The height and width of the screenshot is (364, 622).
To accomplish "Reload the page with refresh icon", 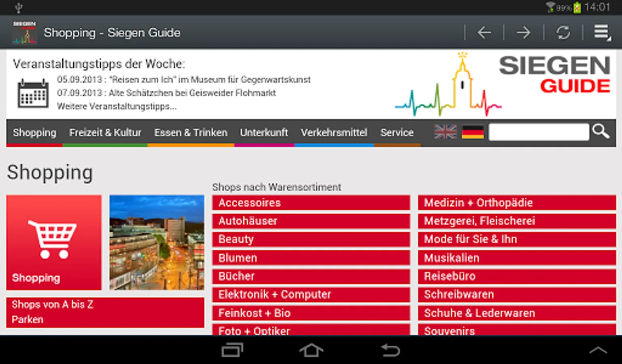I will (563, 32).
